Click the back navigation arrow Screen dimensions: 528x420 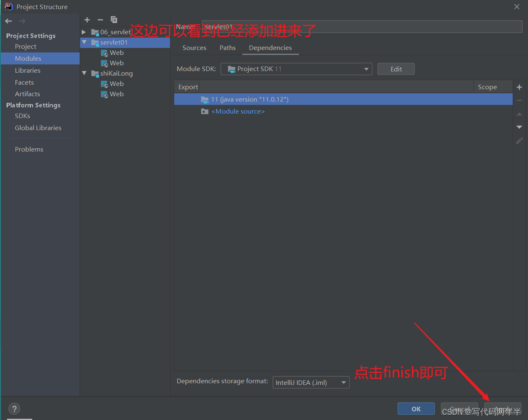tap(9, 21)
